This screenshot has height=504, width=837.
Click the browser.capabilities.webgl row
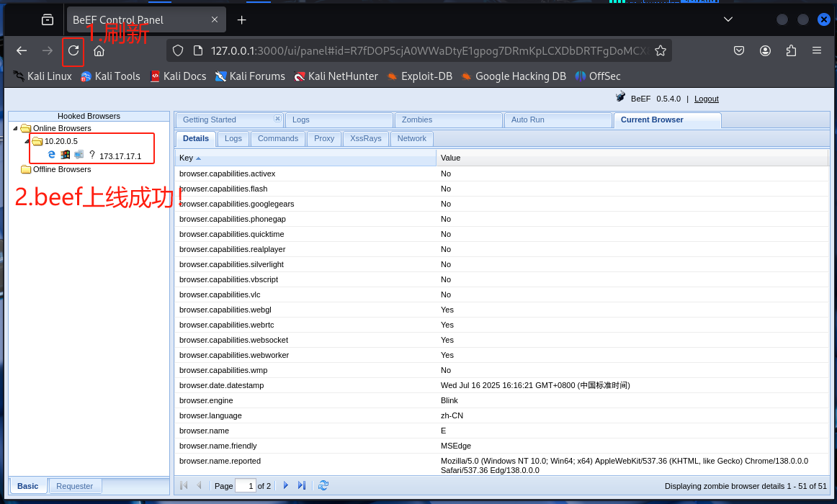502,310
